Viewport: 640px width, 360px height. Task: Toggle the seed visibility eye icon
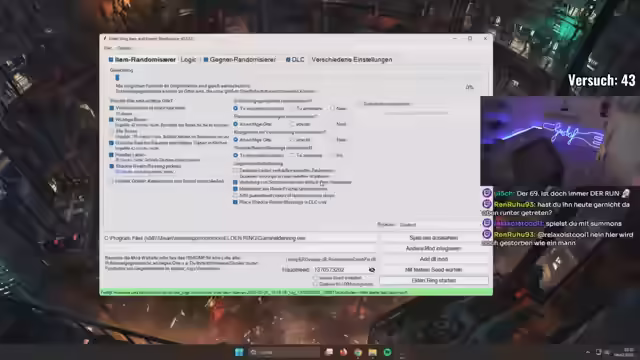(x=371, y=270)
